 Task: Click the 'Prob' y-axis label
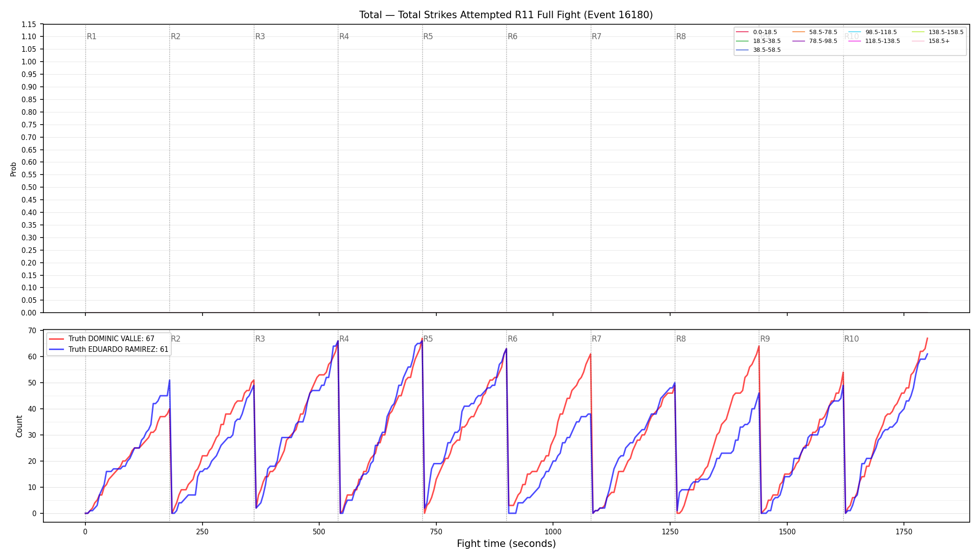(x=14, y=169)
